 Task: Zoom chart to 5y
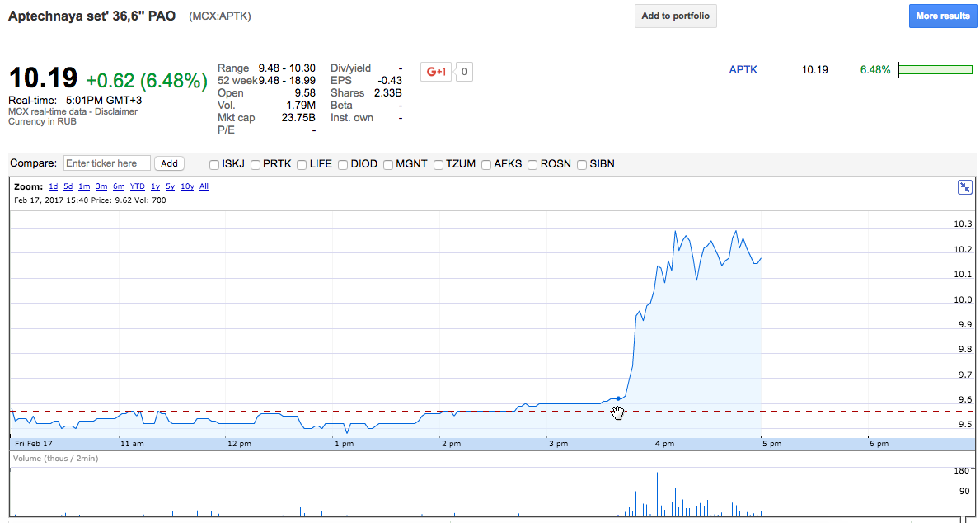pos(170,186)
